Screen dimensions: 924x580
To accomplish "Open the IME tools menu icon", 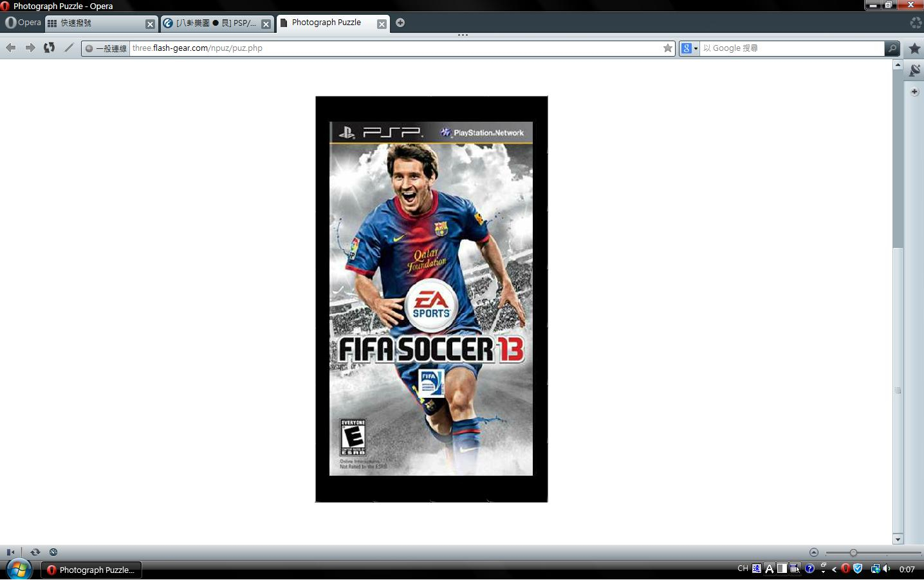I will [x=795, y=568].
